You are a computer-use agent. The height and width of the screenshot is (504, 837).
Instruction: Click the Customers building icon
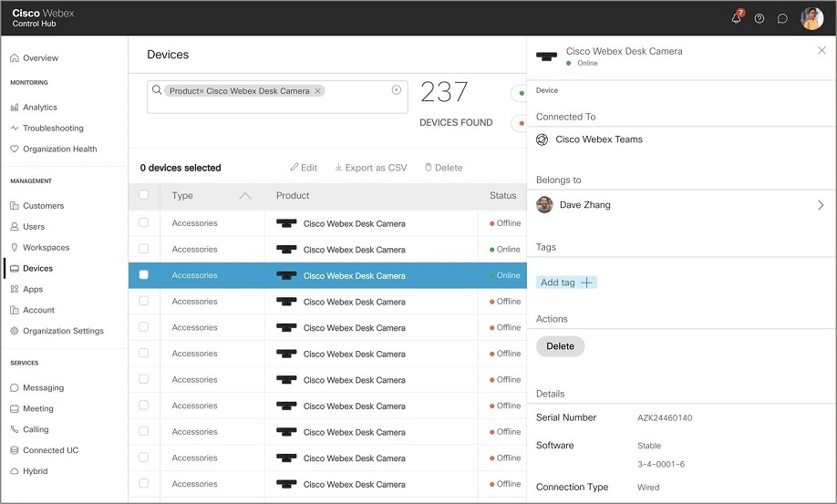point(15,205)
